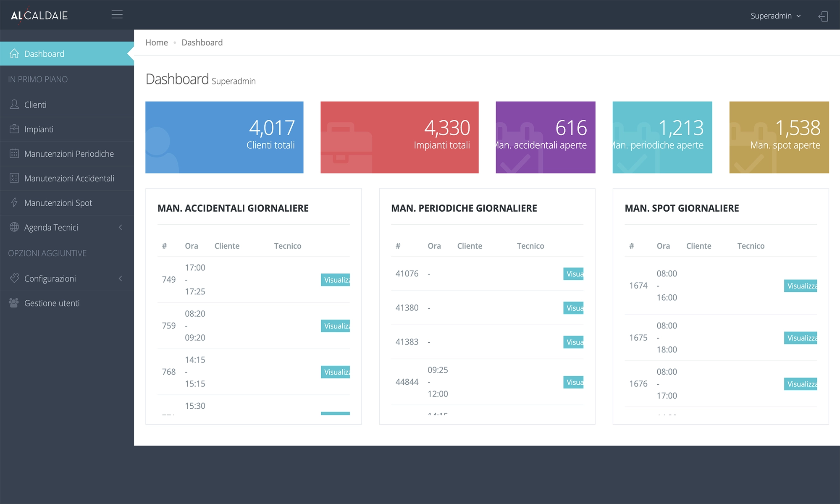The width and height of the screenshot is (840, 504).
Task: Open the red Impianti totali card
Action: tap(399, 137)
